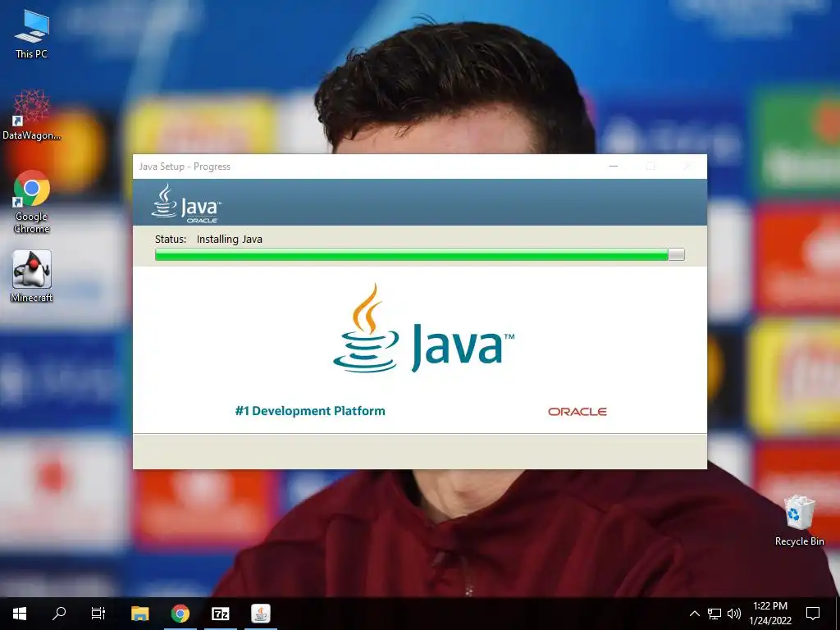The width and height of the screenshot is (840, 630).
Task: Select the Google Chrome desktop shortcut
Action: pos(32,202)
